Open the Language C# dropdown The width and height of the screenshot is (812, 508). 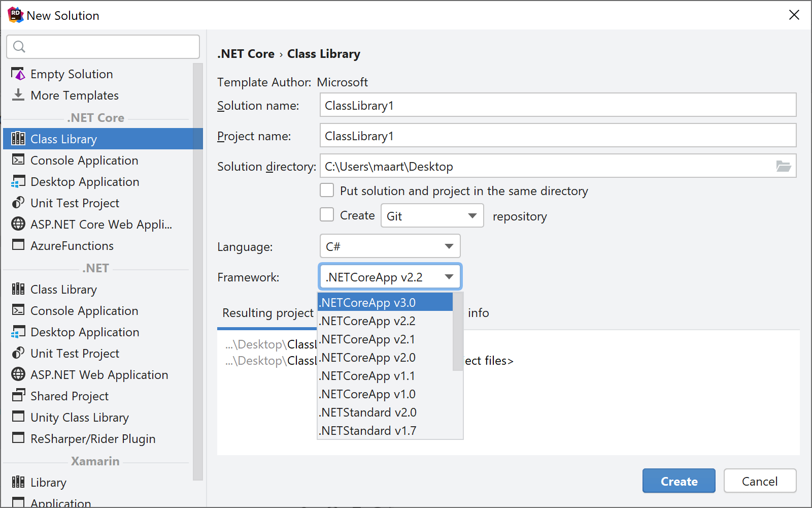[390, 246]
